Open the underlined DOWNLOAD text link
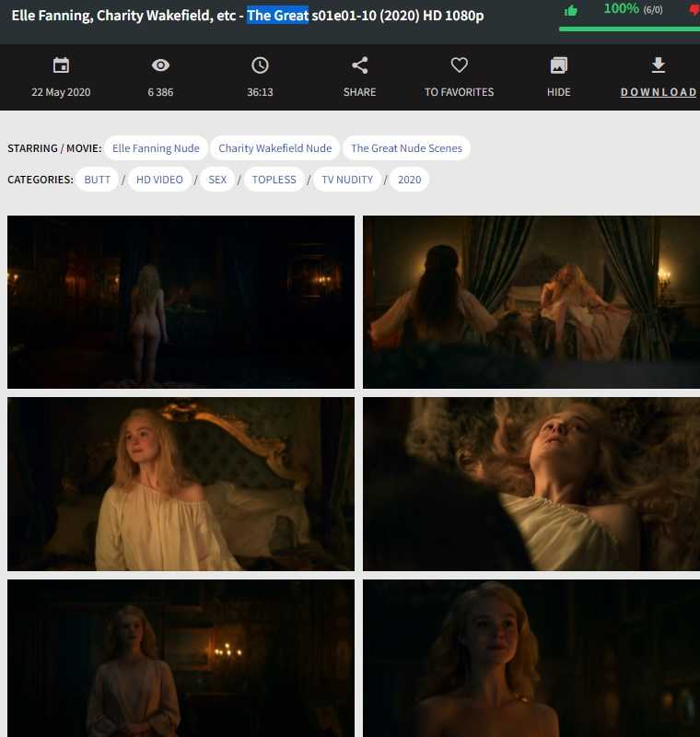Image resolution: width=700 pixels, height=737 pixels. [658, 92]
